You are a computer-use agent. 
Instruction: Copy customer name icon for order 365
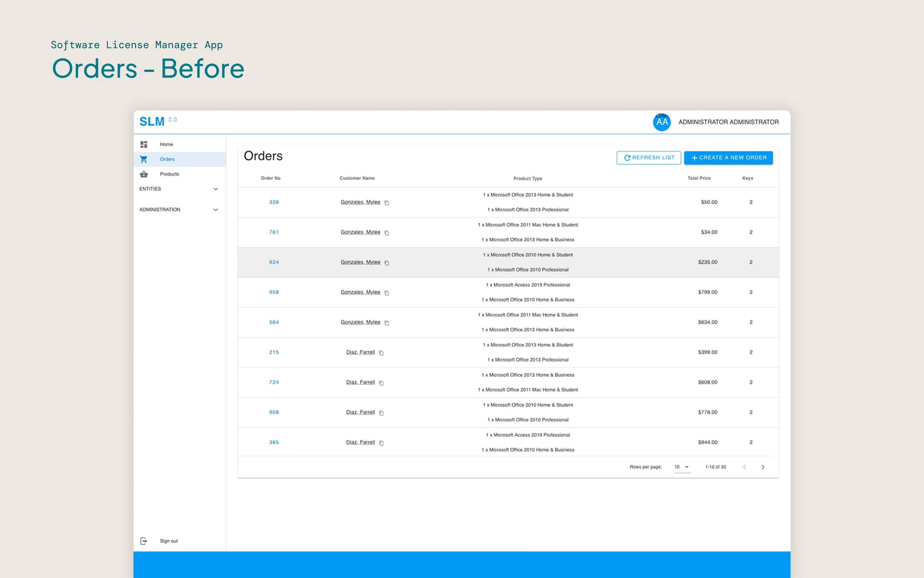[381, 443]
